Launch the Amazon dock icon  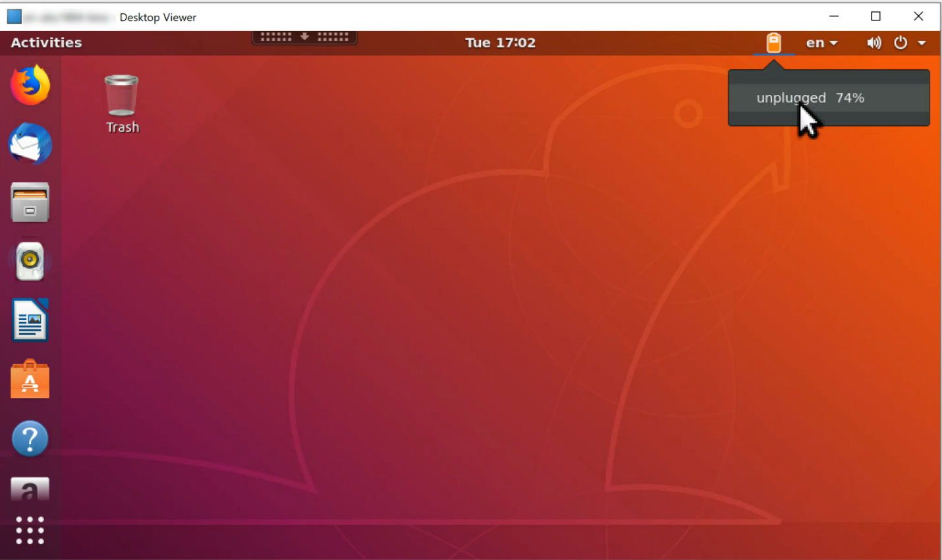30,490
